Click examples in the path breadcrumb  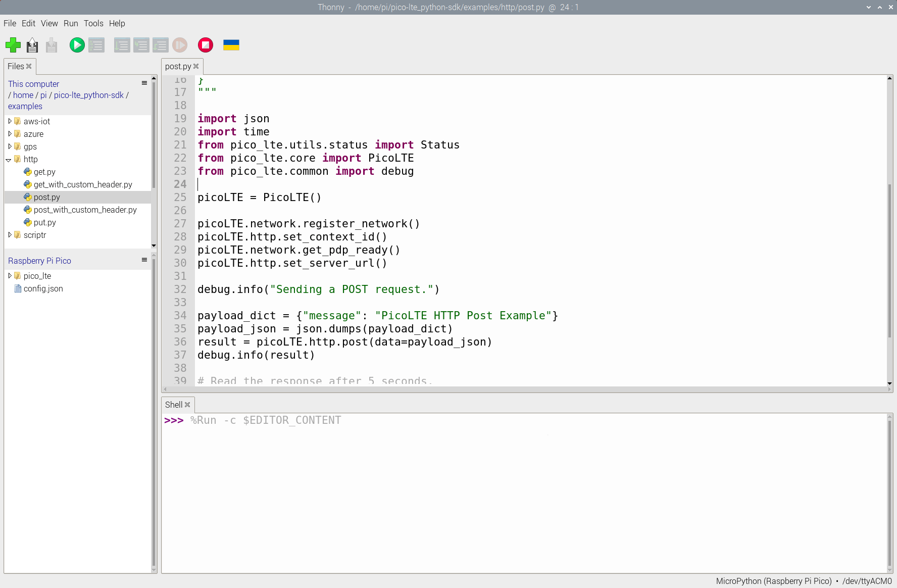tap(25, 106)
